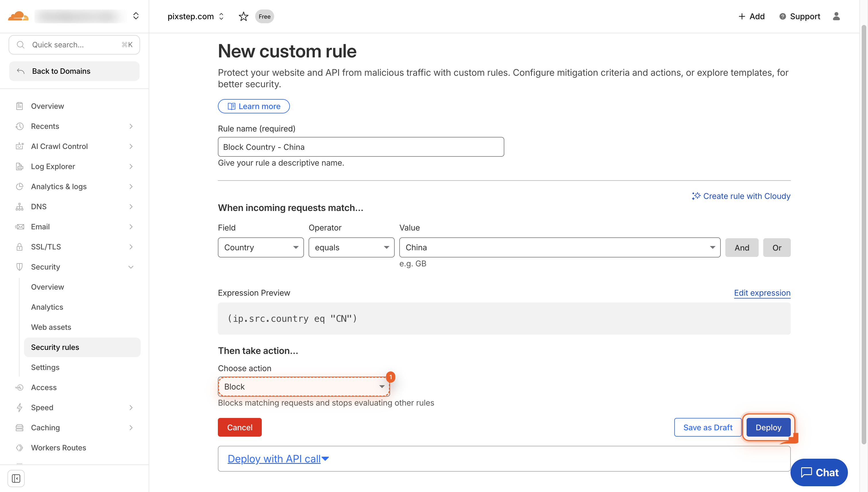Open Caching via its sidebar icon
This screenshot has height=492, width=868.
19,427
